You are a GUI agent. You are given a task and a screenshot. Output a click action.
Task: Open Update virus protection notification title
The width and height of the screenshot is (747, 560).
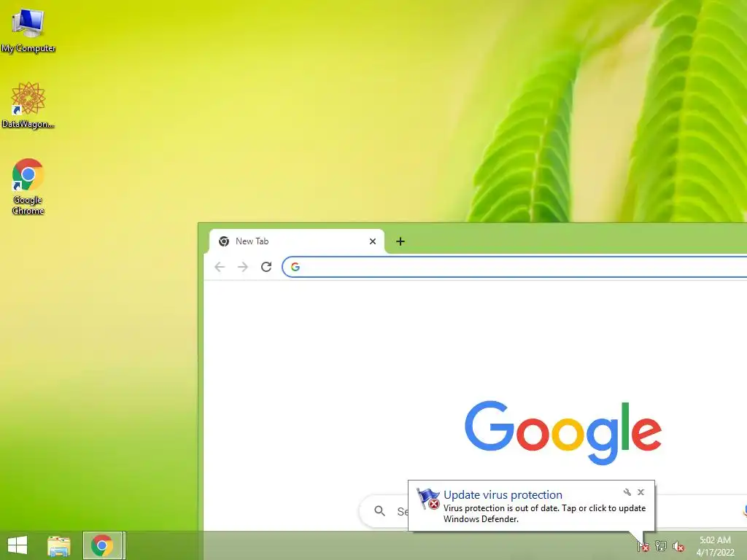pos(503,495)
